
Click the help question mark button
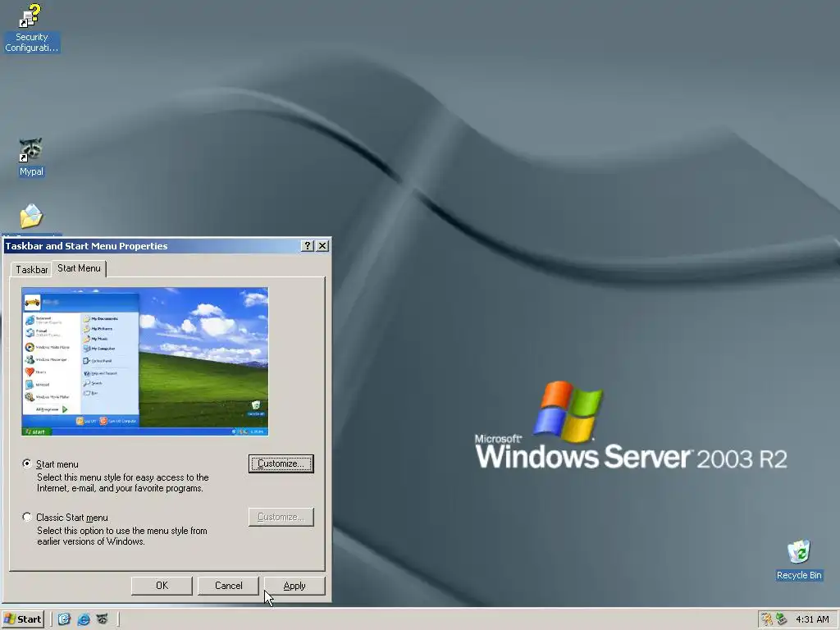[x=308, y=246]
